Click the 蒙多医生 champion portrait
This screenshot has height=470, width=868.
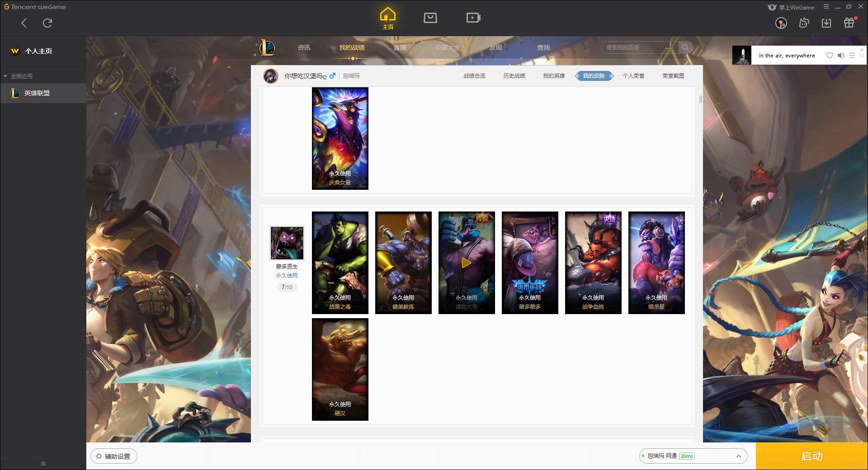click(287, 243)
